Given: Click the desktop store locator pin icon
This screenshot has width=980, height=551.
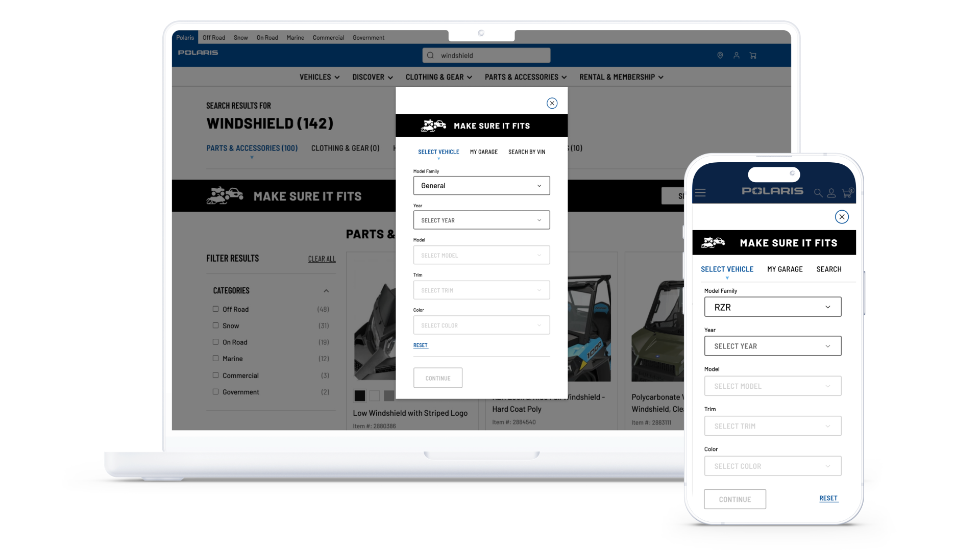Looking at the screenshot, I should pos(720,55).
